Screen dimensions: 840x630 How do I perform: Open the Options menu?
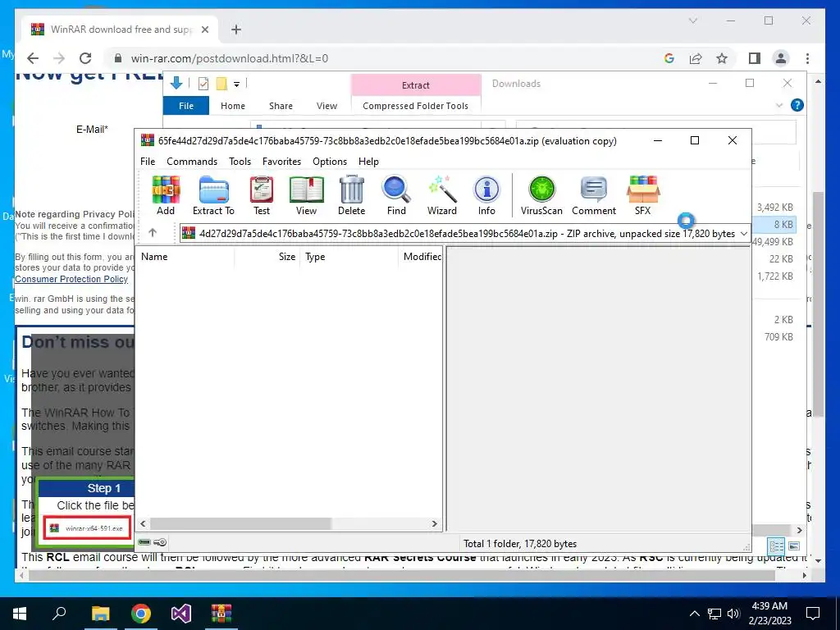point(330,162)
